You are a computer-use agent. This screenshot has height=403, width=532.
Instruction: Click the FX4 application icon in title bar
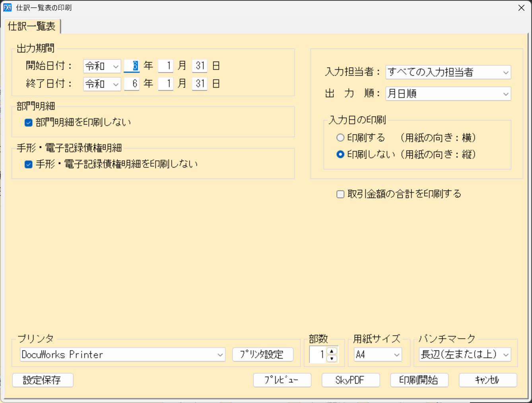coord(7,8)
